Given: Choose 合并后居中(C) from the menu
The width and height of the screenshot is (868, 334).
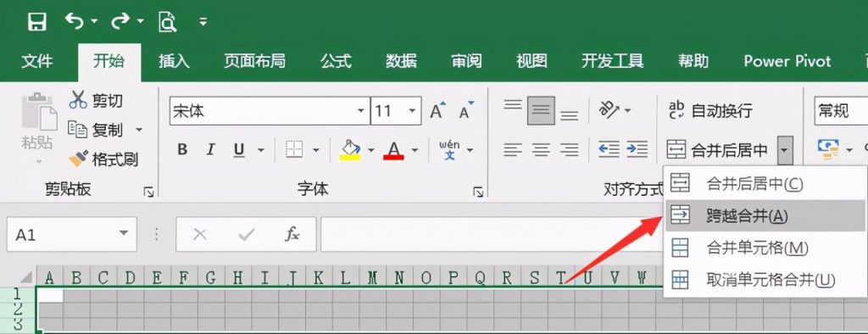Looking at the screenshot, I should point(765,183).
